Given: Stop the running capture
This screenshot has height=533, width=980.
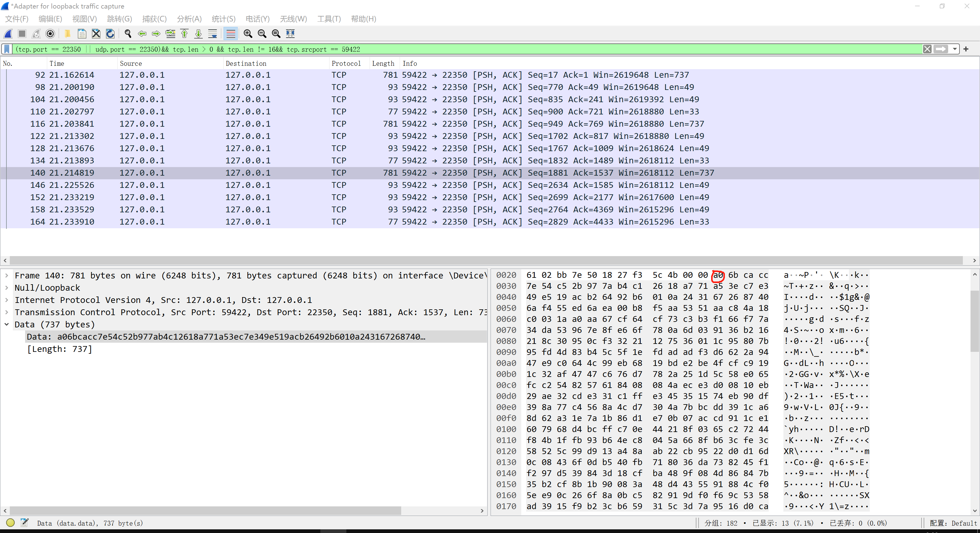Looking at the screenshot, I should [22, 34].
